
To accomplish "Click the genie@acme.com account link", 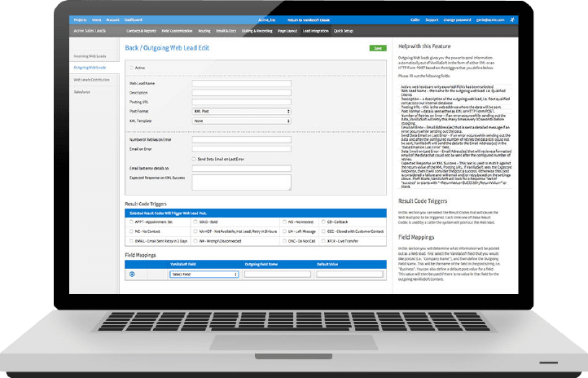I will point(490,20).
